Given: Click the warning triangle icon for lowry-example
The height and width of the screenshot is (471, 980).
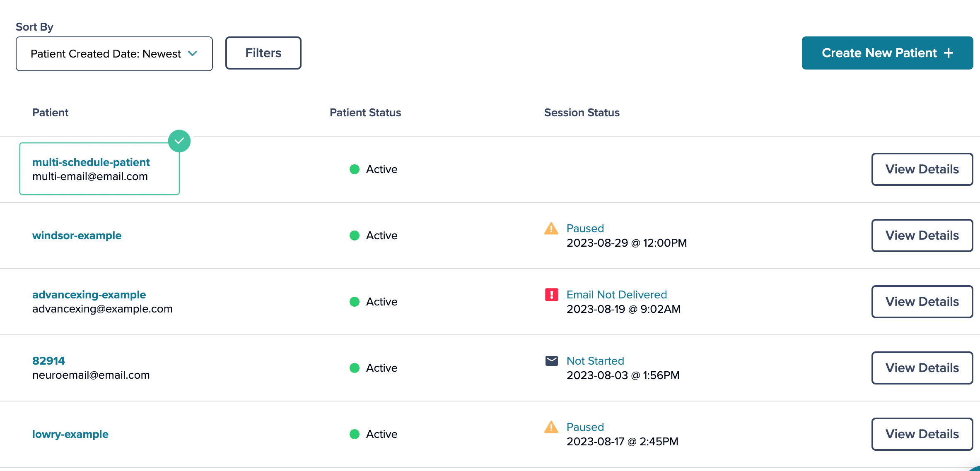Looking at the screenshot, I should pos(551,427).
